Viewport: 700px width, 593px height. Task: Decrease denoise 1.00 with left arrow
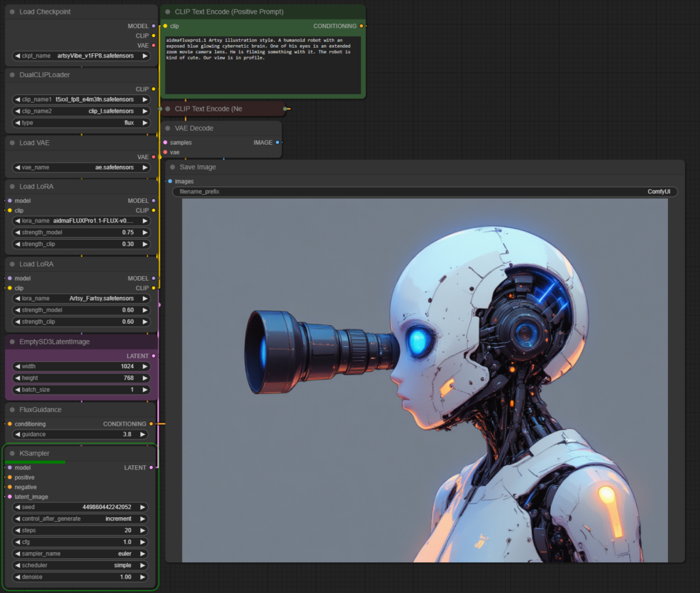[17, 577]
